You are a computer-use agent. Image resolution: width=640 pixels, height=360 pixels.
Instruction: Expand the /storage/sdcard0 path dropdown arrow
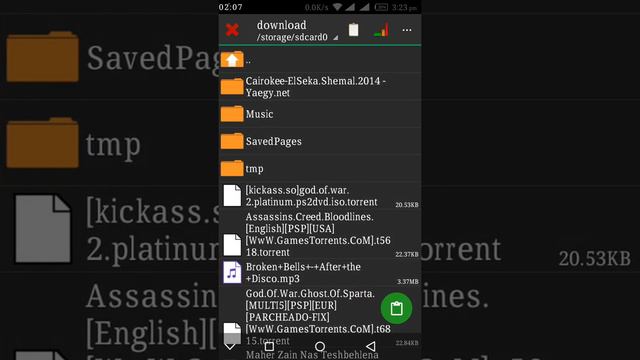[336, 38]
